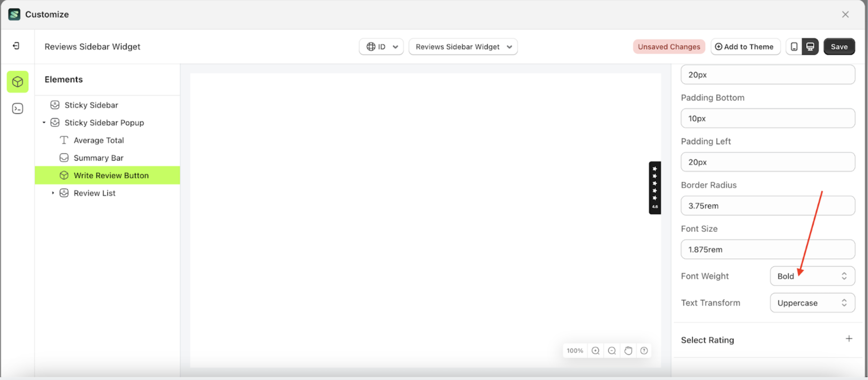Edit the Border Radius value field
This screenshot has height=380, width=868.
767,205
